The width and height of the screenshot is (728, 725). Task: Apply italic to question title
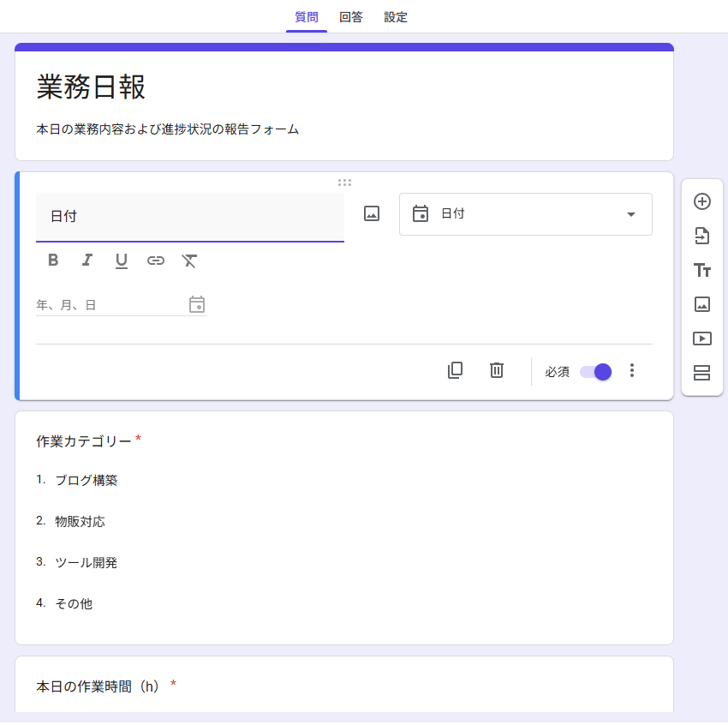pyautogui.click(x=87, y=260)
